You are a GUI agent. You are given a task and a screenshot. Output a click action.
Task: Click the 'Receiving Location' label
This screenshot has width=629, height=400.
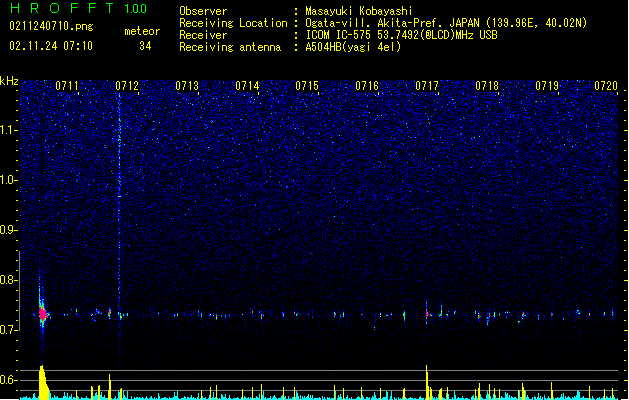coord(233,23)
